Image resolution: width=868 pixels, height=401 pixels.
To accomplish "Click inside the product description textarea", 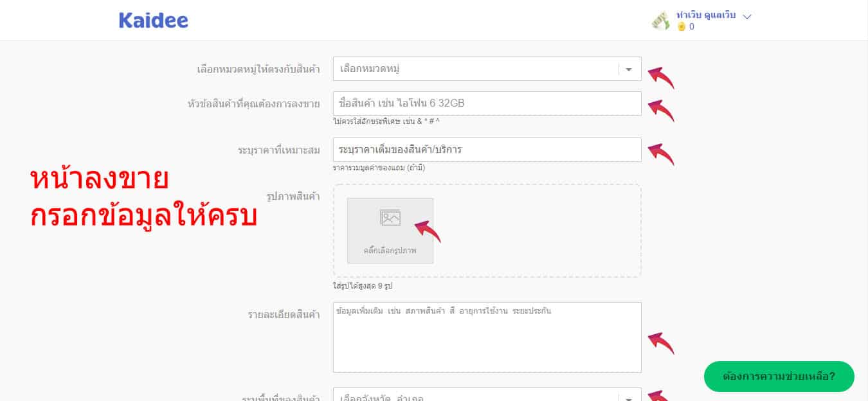I will [487, 341].
